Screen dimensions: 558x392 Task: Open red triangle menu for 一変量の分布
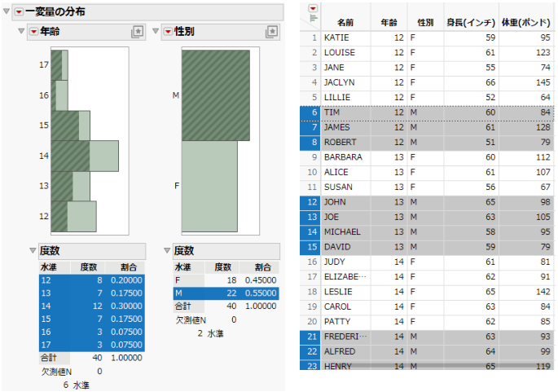pos(19,12)
